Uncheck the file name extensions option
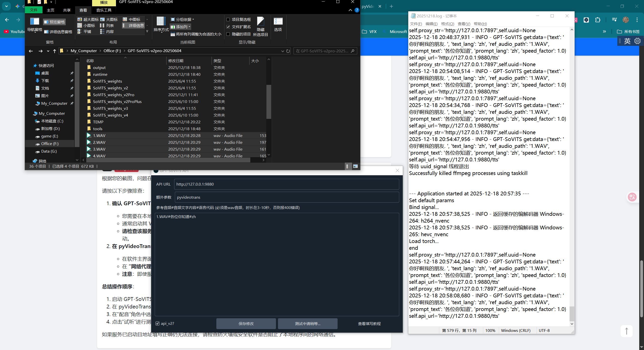The height and width of the screenshot is (350, 644). tap(228, 27)
